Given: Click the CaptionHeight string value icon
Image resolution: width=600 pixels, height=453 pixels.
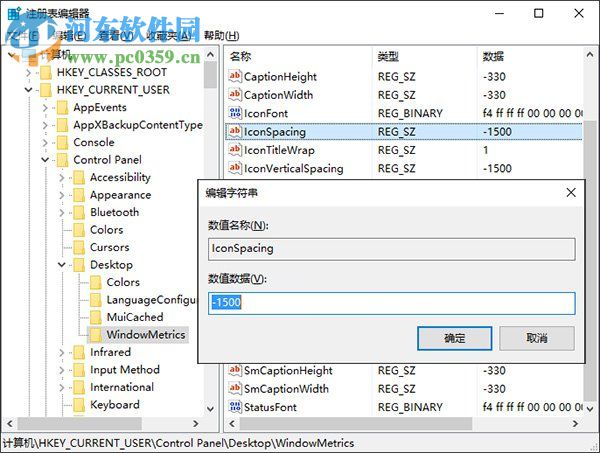Looking at the screenshot, I should point(235,77).
